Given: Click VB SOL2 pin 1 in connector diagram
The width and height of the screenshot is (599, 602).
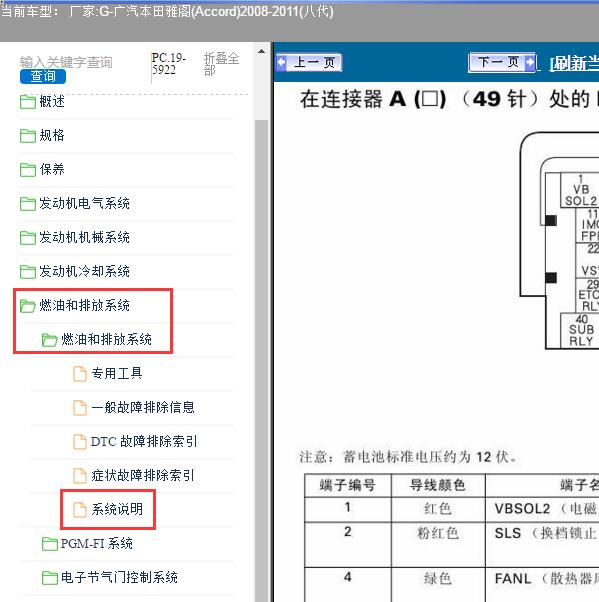Looking at the screenshot, I should click(x=580, y=190).
